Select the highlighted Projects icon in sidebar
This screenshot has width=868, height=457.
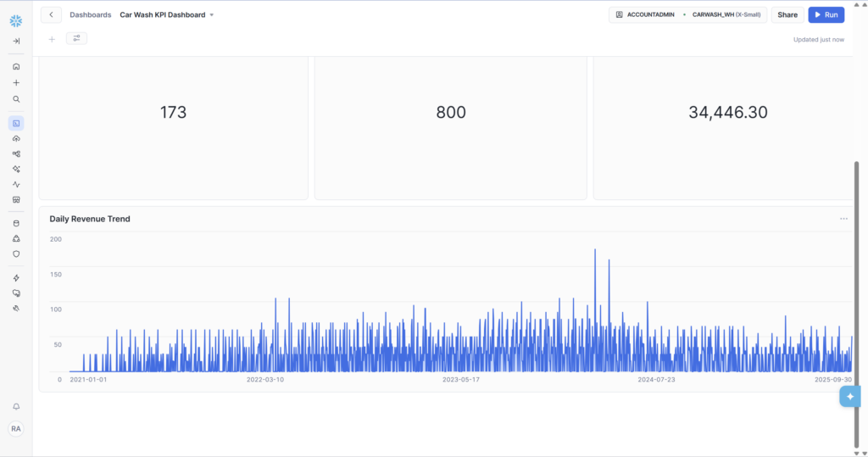(x=16, y=124)
